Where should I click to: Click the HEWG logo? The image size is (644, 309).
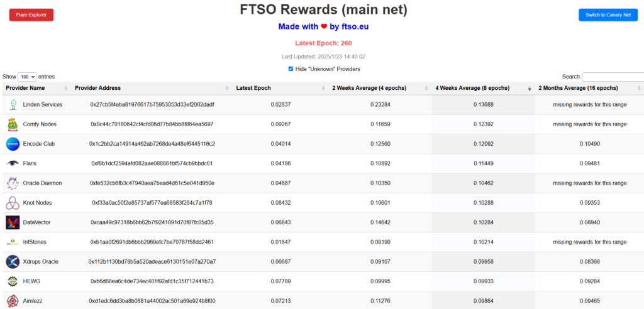13,281
